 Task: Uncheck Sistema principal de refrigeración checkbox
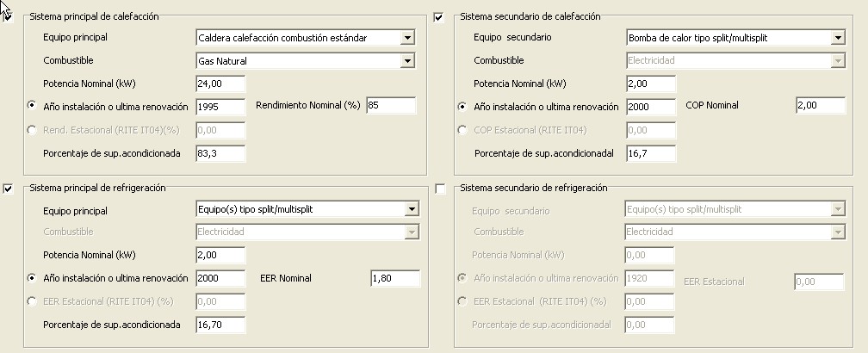[x=9, y=189]
